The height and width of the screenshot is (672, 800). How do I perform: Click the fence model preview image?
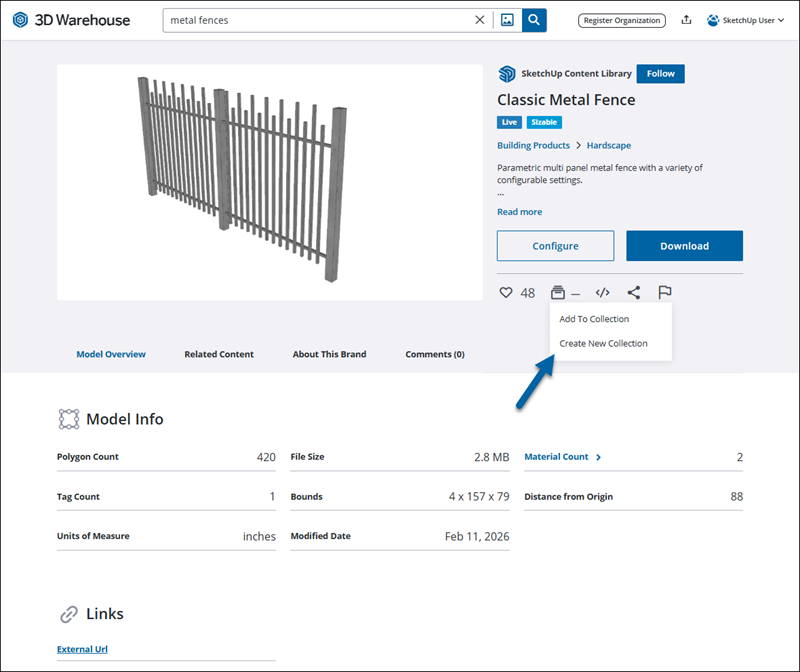(269, 182)
